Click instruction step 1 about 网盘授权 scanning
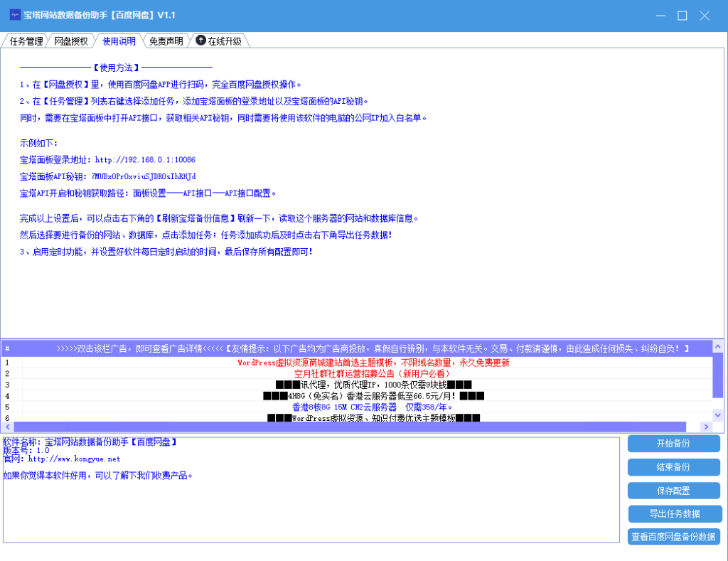This screenshot has height=561, width=728. point(160,85)
